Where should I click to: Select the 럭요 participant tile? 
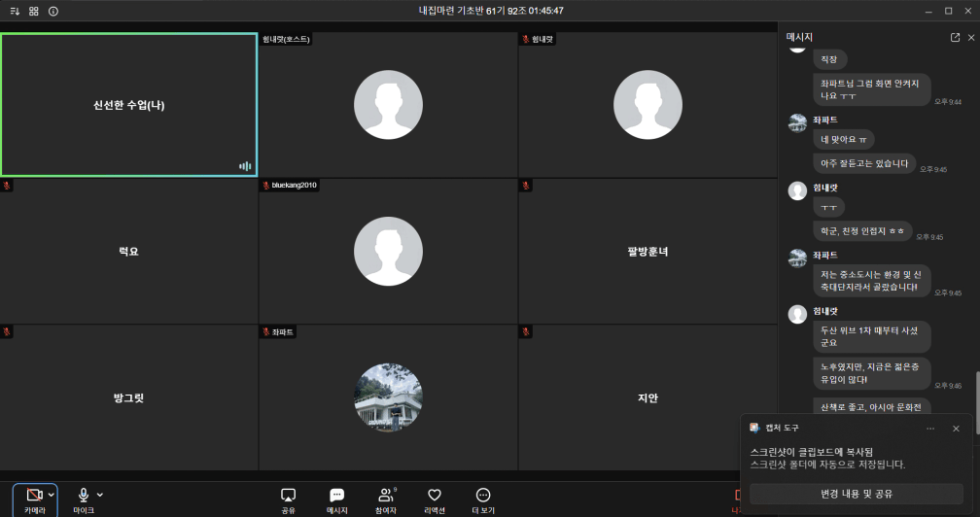(128, 251)
